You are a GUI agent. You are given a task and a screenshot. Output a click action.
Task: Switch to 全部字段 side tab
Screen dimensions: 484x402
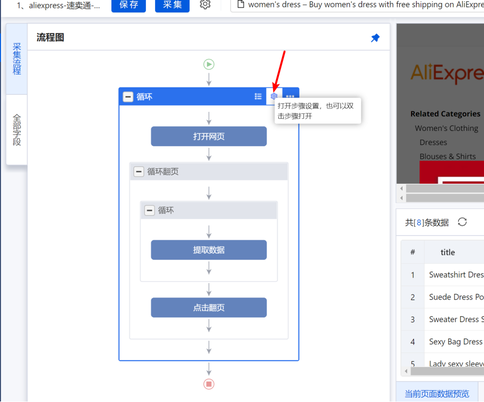(17, 130)
